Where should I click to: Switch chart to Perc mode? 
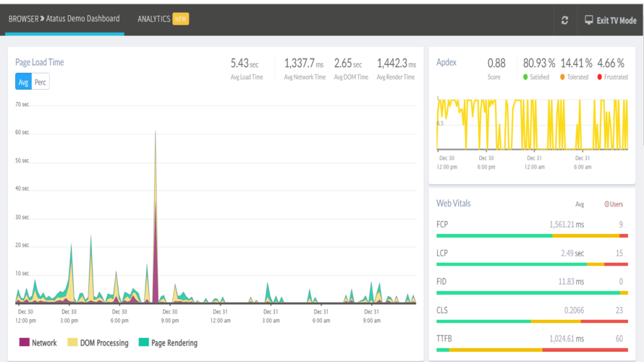(41, 81)
